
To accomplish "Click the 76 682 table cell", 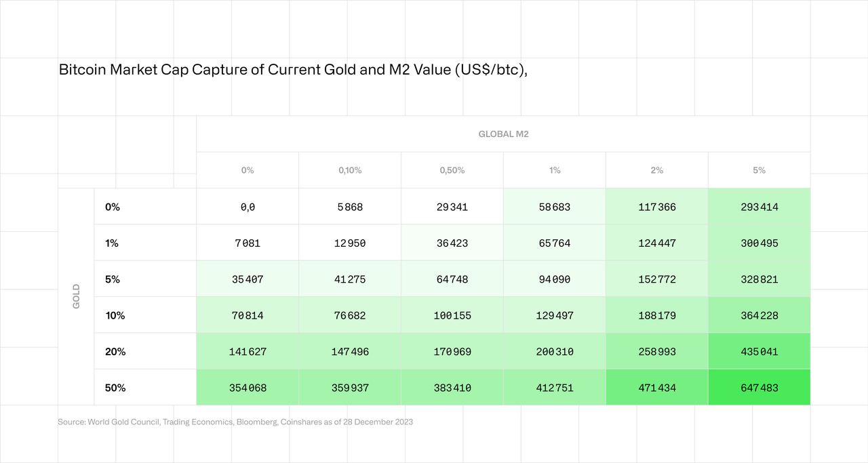I will (350, 315).
